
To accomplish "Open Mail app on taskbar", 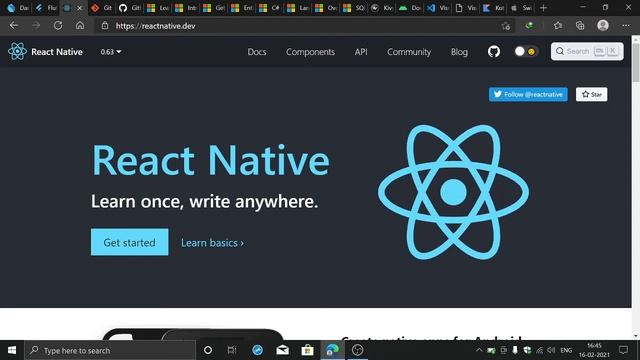I will click(282, 350).
